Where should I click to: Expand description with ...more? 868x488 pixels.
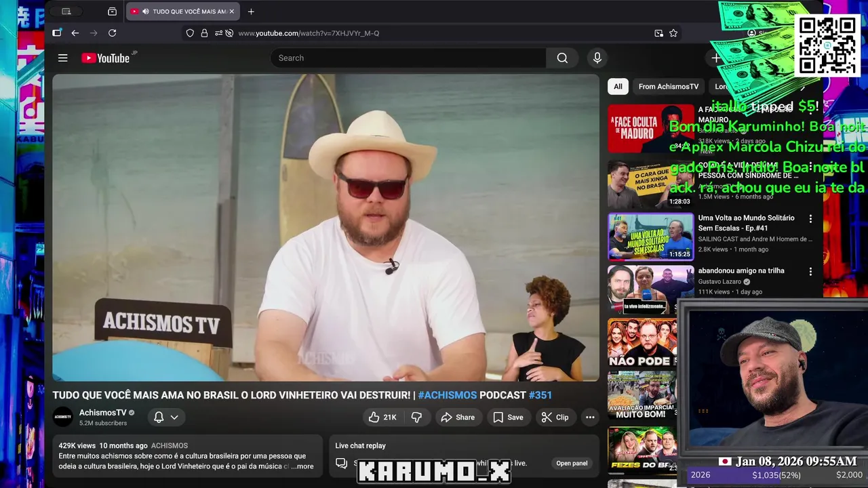[302, 466]
